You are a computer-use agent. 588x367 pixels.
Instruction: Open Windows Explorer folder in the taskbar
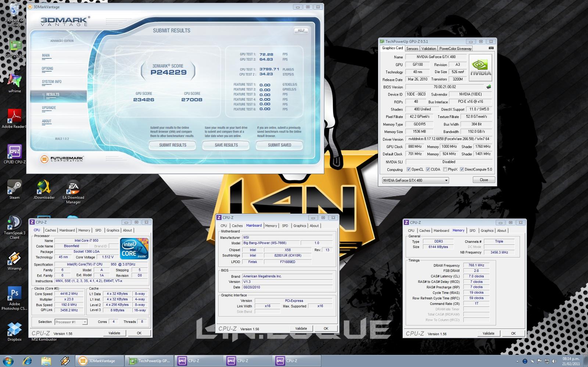coord(46,361)
